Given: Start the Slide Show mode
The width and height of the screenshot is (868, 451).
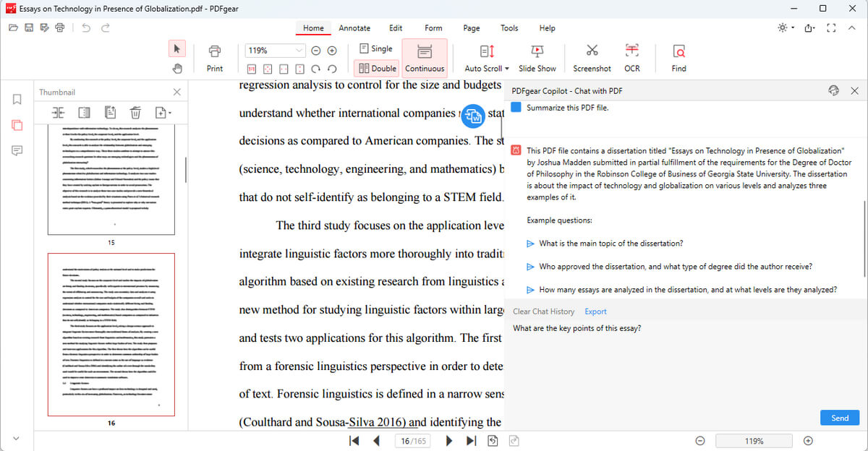Looking at the screenshot, I should (537, 56).
